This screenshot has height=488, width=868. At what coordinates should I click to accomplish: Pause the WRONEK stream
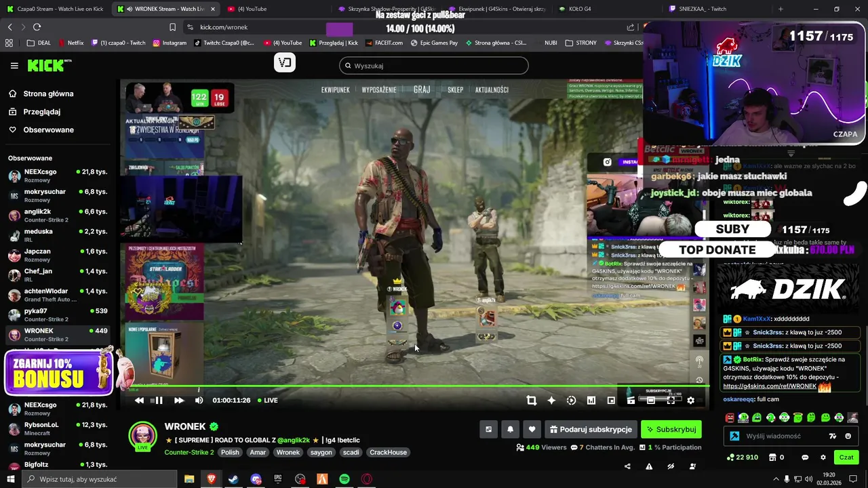tap(159, 401)
